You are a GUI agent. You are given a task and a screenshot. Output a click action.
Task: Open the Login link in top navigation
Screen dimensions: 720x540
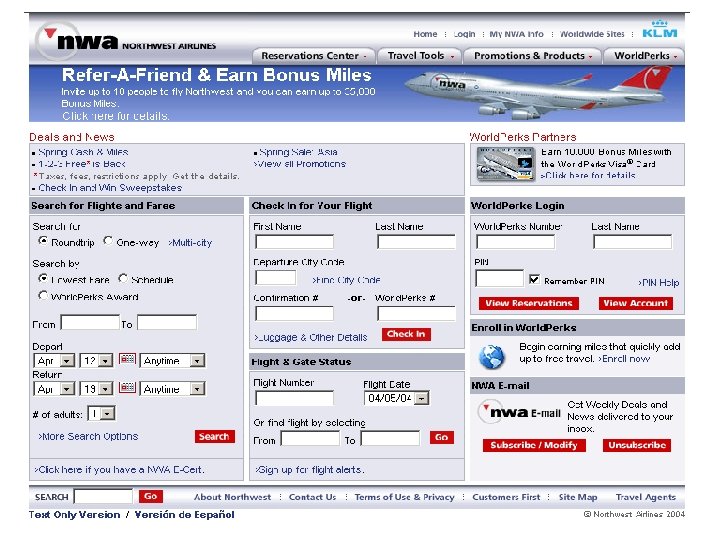[464, 34]
